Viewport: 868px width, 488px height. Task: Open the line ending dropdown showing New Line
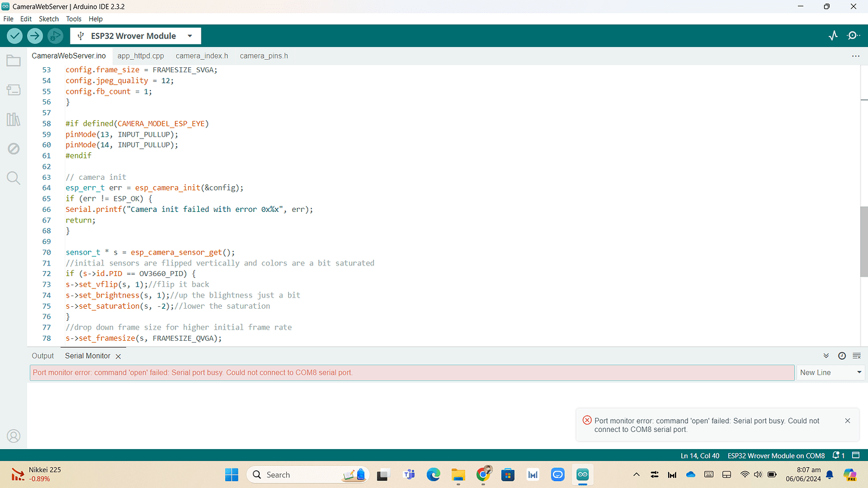pyautogui.click(x=830, y=372)
